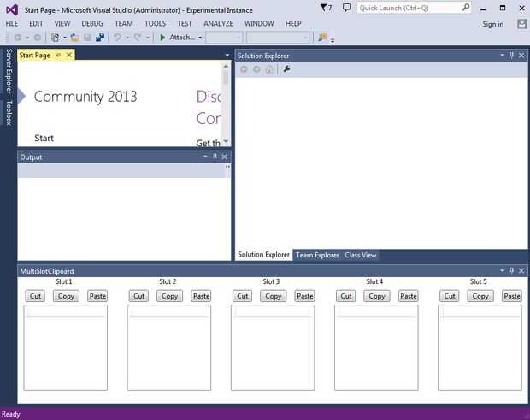Screen dimensions: 530x420
Task: Open the ANALYZE menu
Action: coord(218,24)
